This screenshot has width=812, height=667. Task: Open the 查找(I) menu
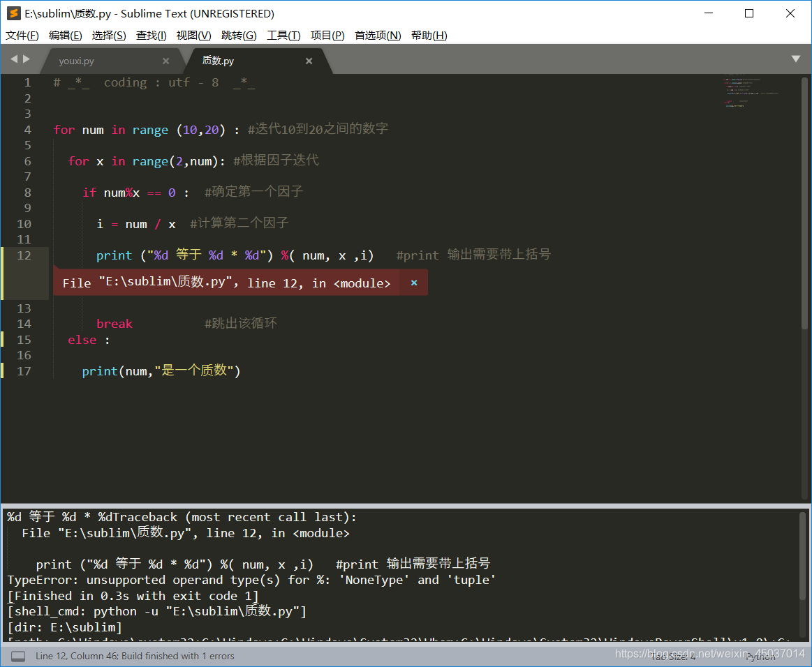152,35
